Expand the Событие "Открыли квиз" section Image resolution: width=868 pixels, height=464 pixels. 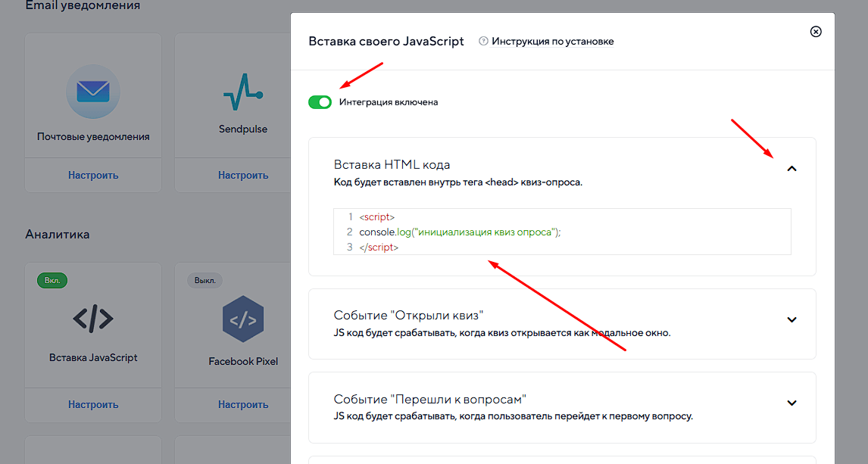792,319
